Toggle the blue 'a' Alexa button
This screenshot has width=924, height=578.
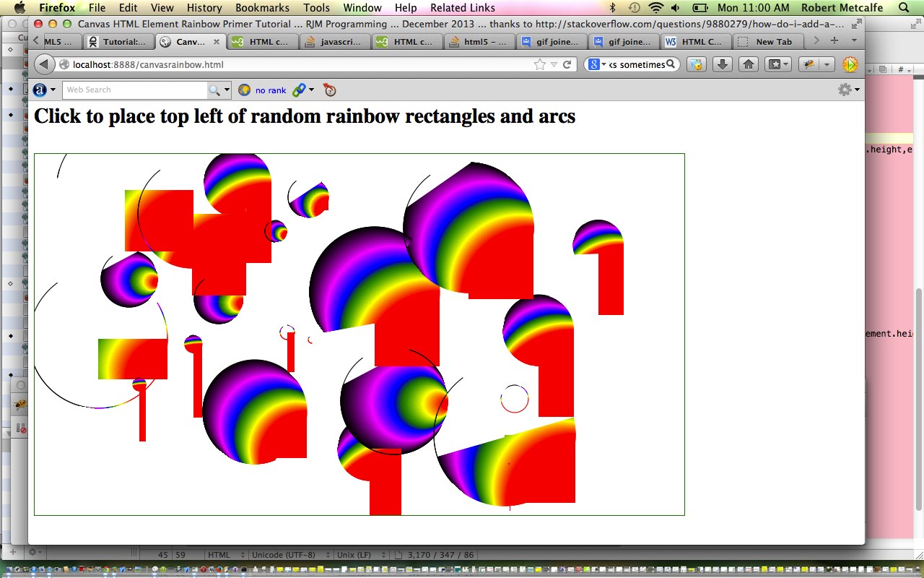tap(40, 90)
